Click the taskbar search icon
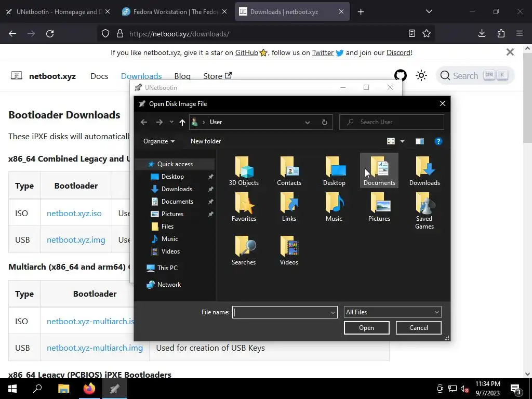This screenshot has height=399, width=532. 37,389
